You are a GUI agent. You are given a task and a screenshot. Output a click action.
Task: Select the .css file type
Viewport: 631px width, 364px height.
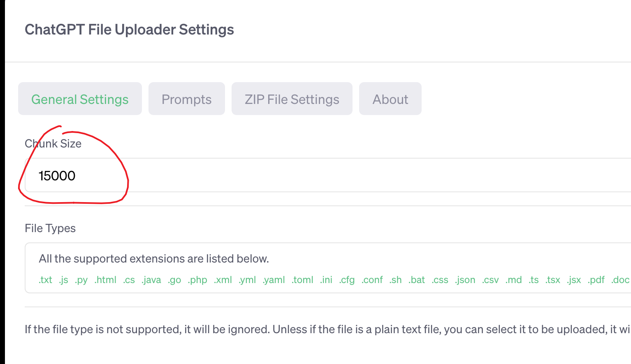440,280
